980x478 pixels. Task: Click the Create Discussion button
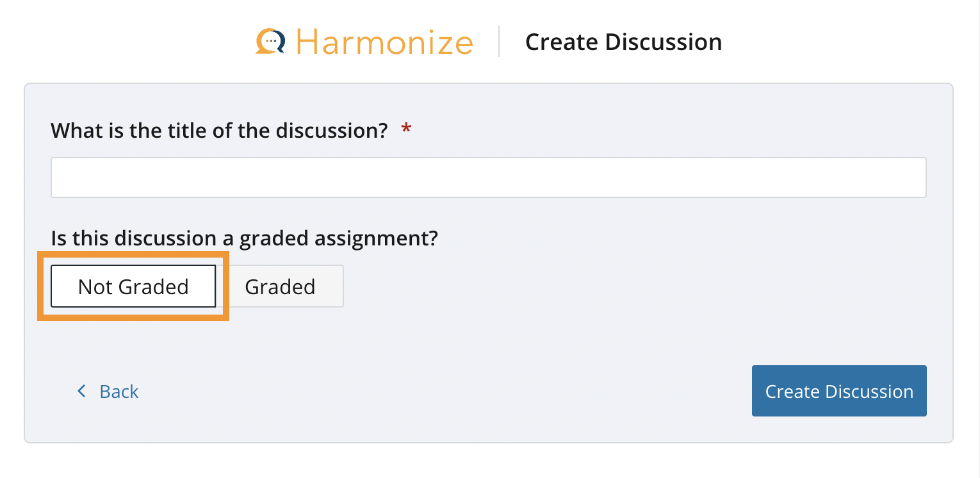pos(839,391)
